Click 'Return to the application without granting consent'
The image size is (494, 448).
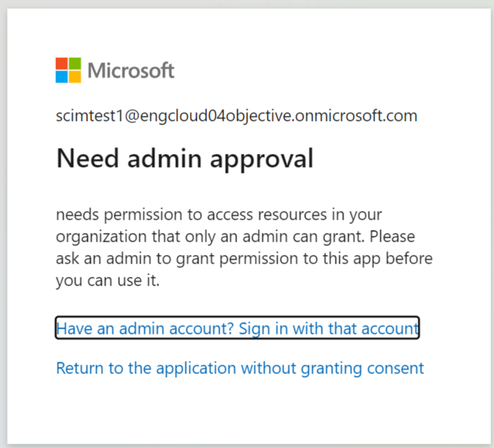point(240,368)
